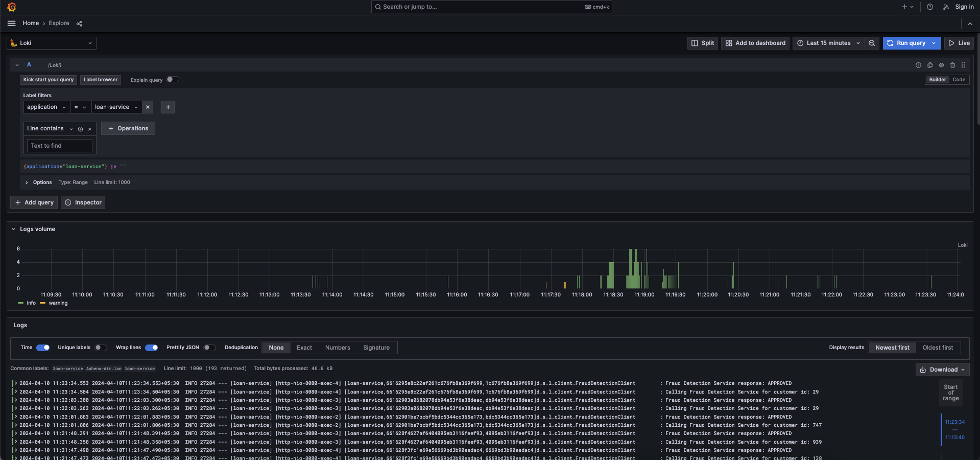
Task: Click the Text to find input field
Action: point(60,146)
